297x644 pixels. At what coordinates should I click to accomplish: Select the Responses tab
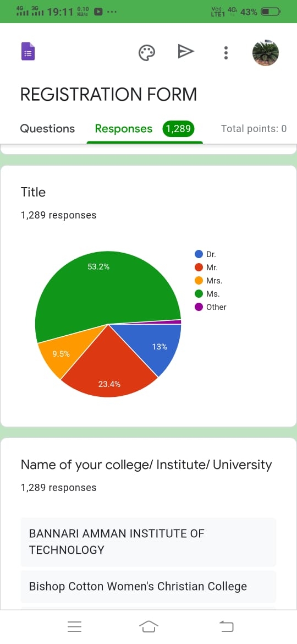click(124, 129)
